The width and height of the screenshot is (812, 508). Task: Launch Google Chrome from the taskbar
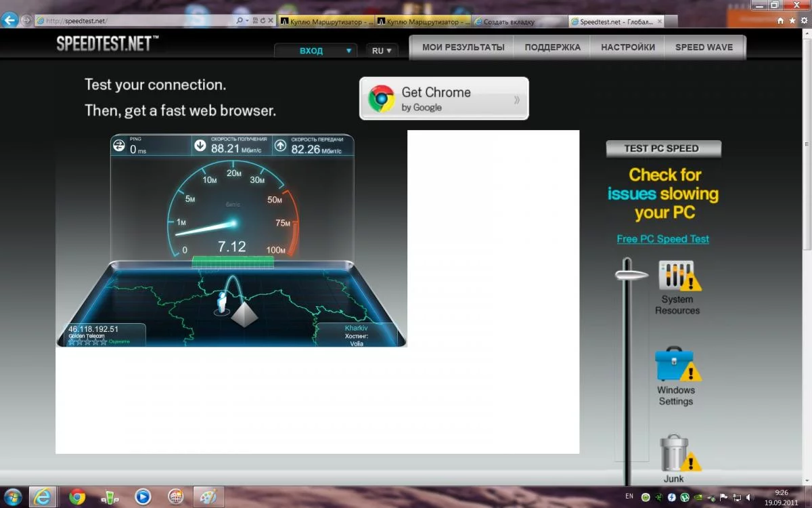(x=77, y=497)
